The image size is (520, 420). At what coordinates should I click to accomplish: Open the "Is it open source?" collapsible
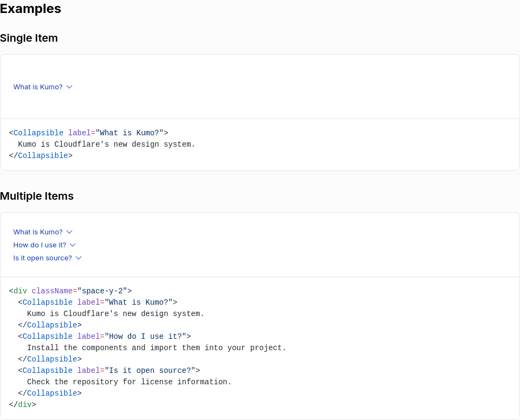point(48,258)
